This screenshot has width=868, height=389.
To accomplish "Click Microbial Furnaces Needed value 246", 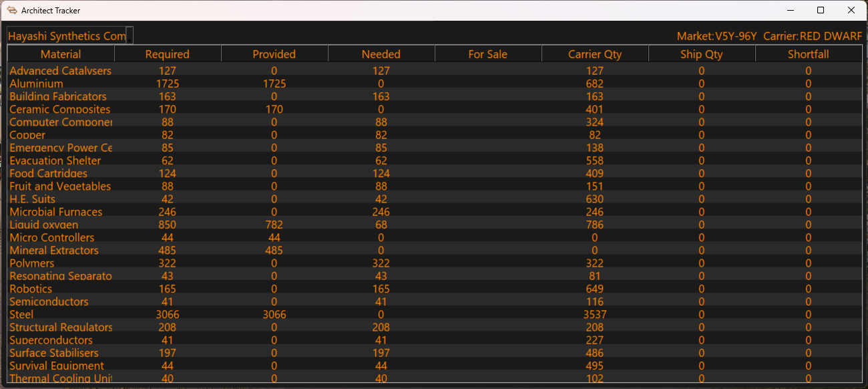I will [381, 212].
